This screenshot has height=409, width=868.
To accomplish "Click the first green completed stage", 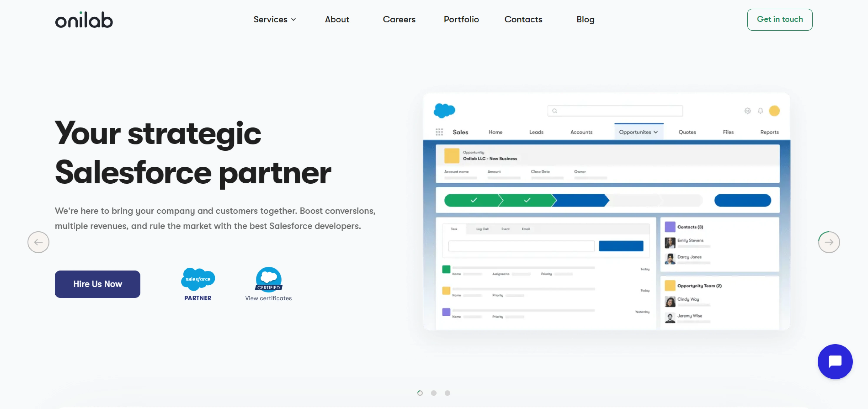I will point(473,200).
